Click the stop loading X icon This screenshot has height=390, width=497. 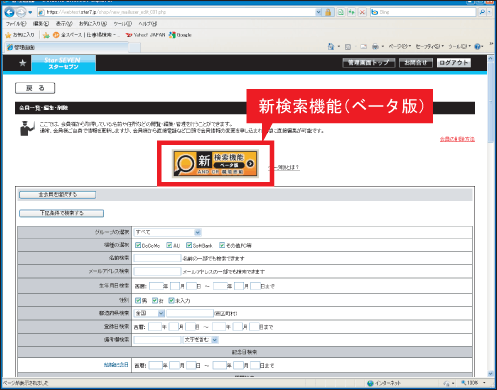362,12
